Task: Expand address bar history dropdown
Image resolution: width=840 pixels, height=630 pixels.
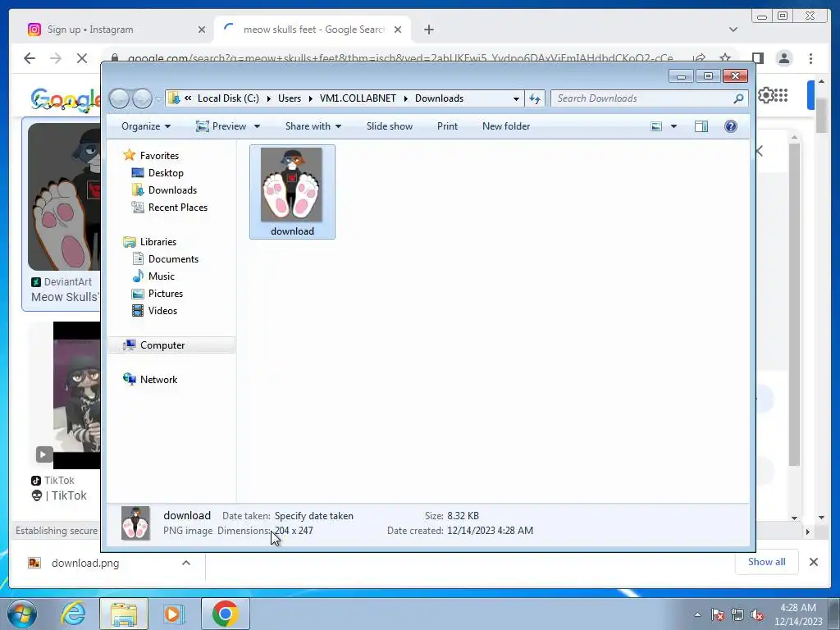Action: coord(516,98)
